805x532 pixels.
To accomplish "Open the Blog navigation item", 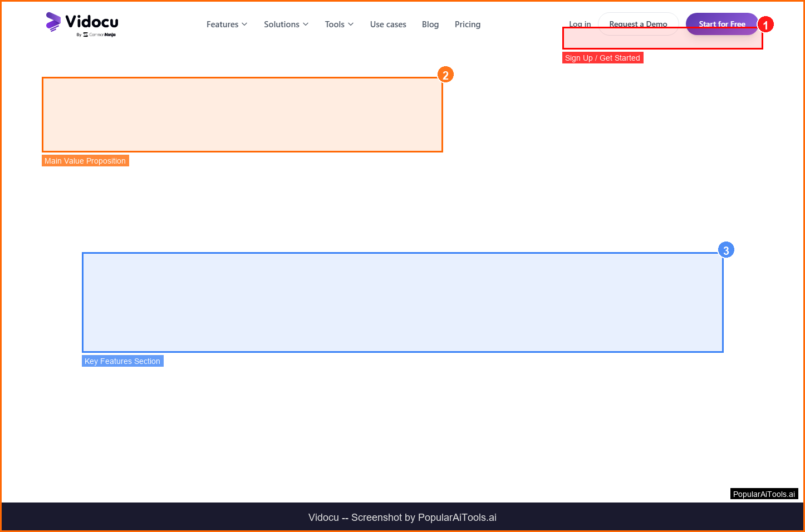I will pyautogui.click(x=430, y=24).
